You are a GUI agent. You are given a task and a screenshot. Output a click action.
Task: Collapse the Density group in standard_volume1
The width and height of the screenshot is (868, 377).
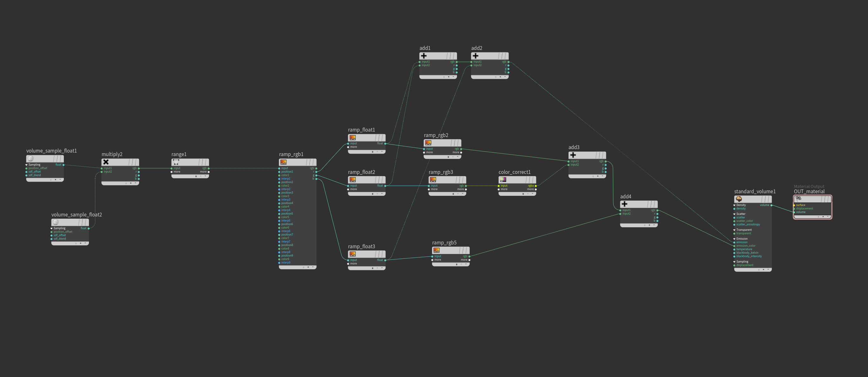coord(734,205)
